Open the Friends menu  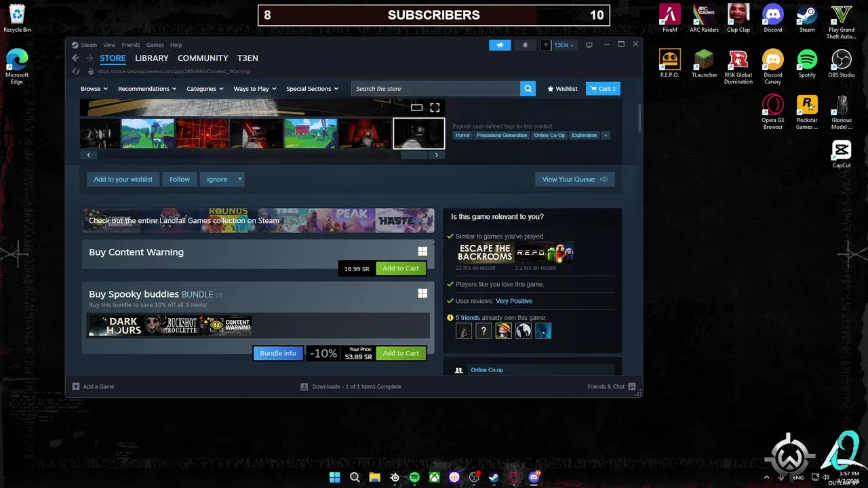[x=131, y=45]
